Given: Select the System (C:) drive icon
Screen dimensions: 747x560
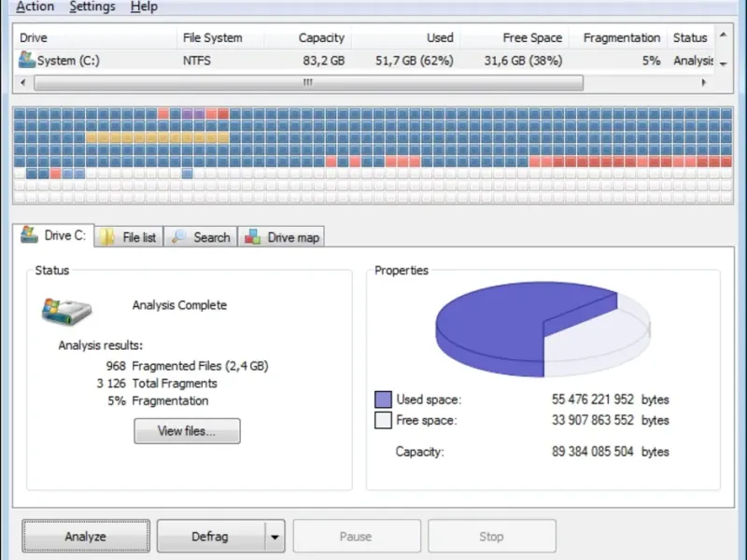Looking at the screenshot, I should tap(27, 60).
